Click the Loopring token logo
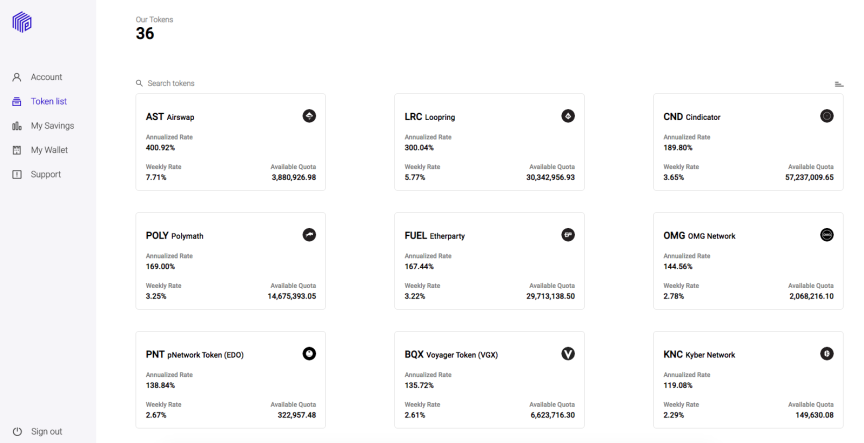This screenshot has height=443, width=864. (x=568, y=116)
